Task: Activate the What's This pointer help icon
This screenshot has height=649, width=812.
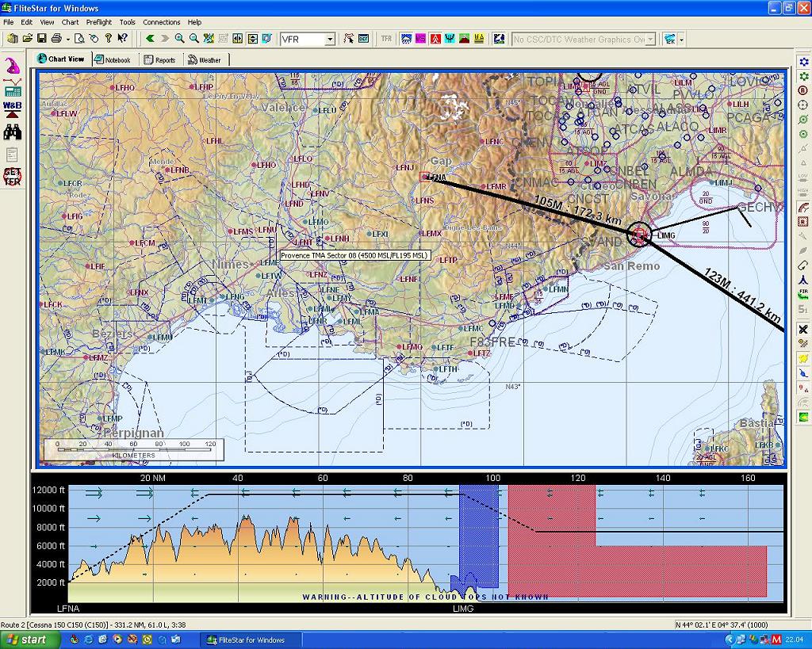Action: tap(122, 39)
